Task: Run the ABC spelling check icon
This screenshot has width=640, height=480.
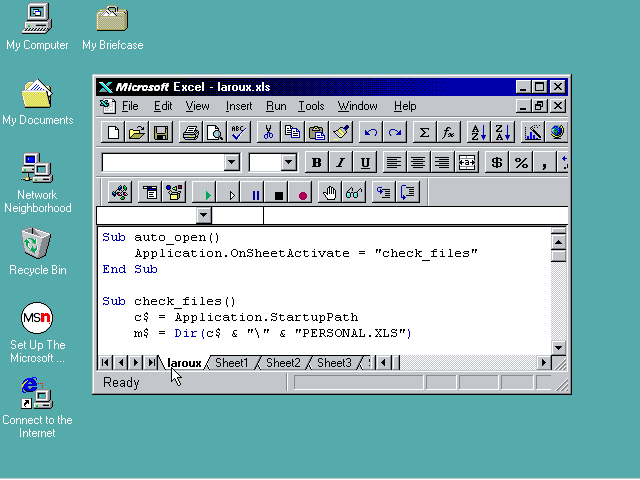Action: (x=239, y=132)
